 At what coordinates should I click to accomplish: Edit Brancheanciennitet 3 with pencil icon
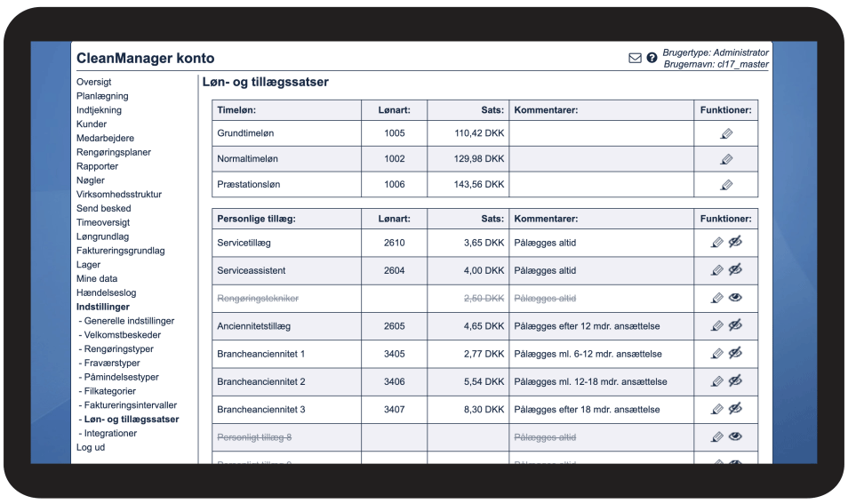coord(717,410)
